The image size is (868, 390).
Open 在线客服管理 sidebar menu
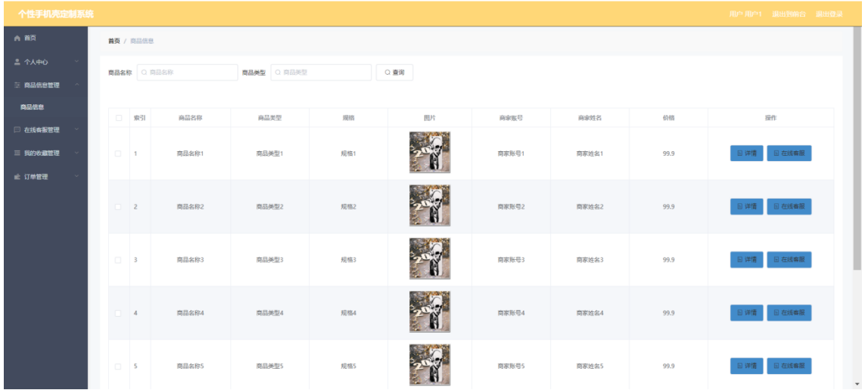tap(46, 130)
